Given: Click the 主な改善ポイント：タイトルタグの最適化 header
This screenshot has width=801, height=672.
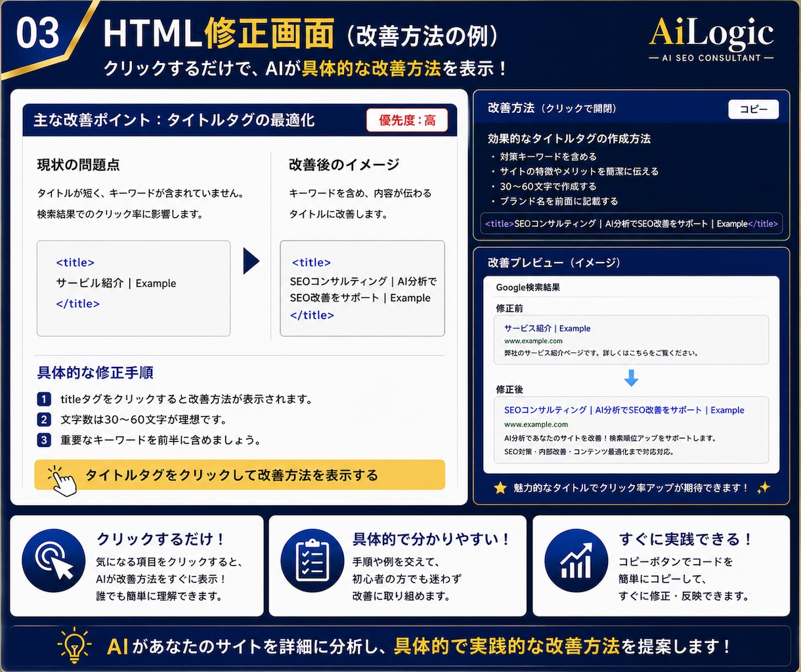Looking at the screenshot, I should [x=174, y=120].
